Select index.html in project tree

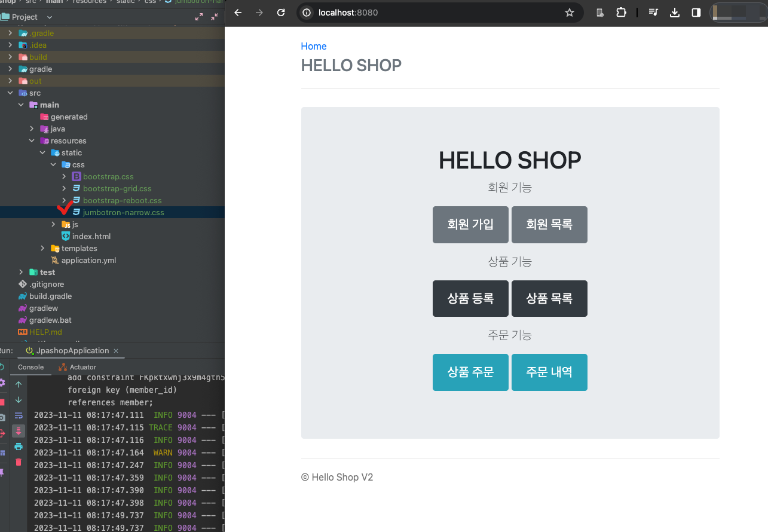click(x=91, y=236)
